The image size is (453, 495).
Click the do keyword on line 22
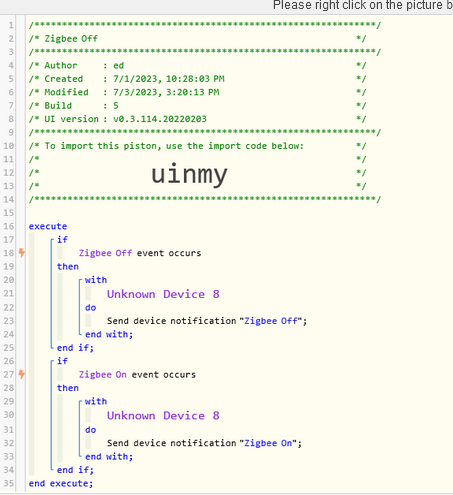[90, 307]
